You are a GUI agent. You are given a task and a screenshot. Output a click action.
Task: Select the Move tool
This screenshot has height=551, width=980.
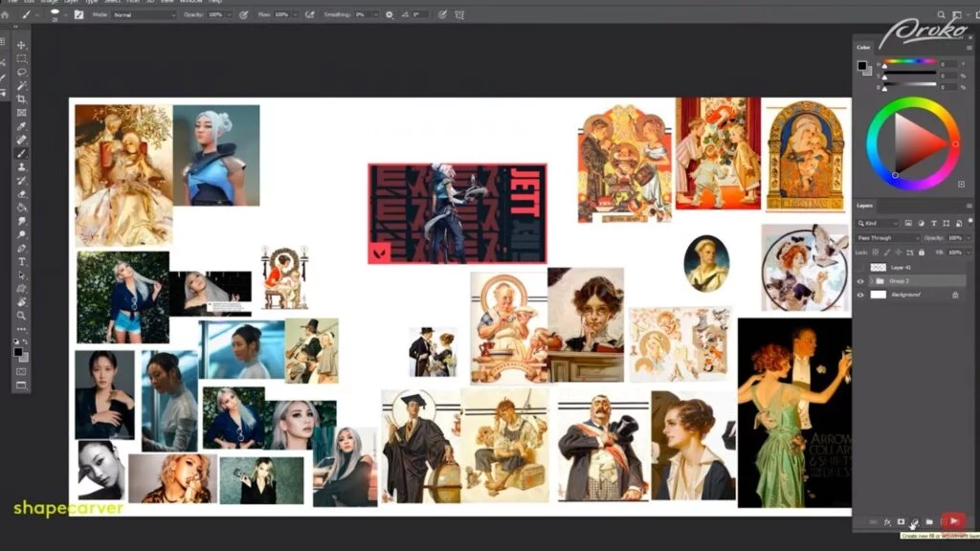click(21, 45)
